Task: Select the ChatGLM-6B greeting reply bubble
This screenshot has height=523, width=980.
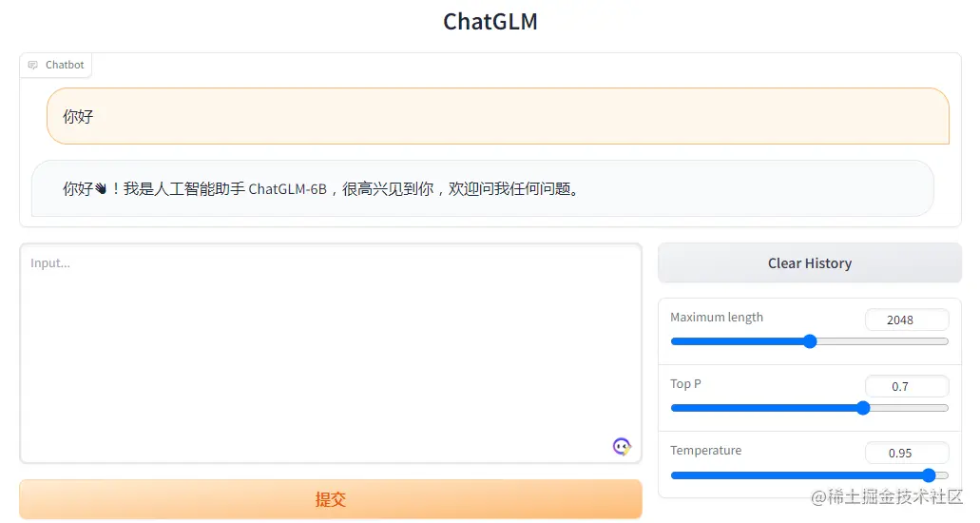Action: [x=483, y=188]
